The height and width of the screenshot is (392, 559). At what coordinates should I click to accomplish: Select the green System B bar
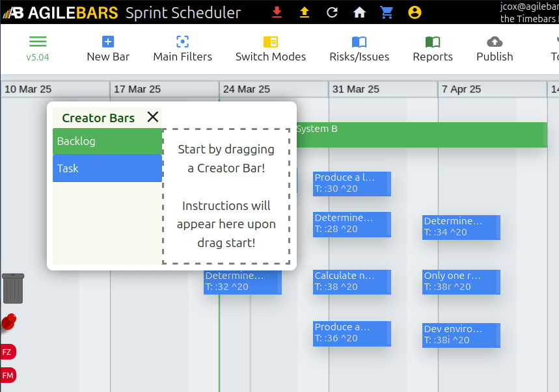point(422,135)
